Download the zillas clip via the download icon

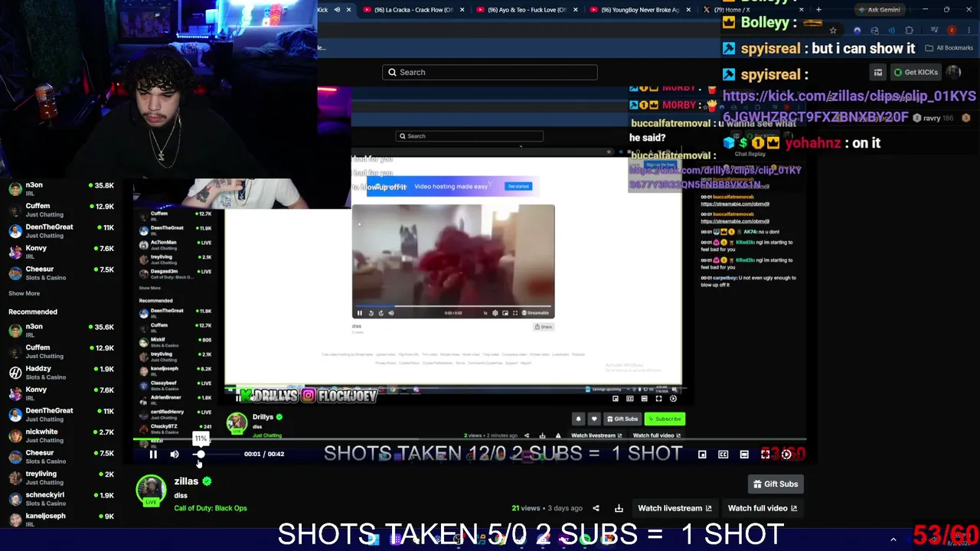point(619,508)
